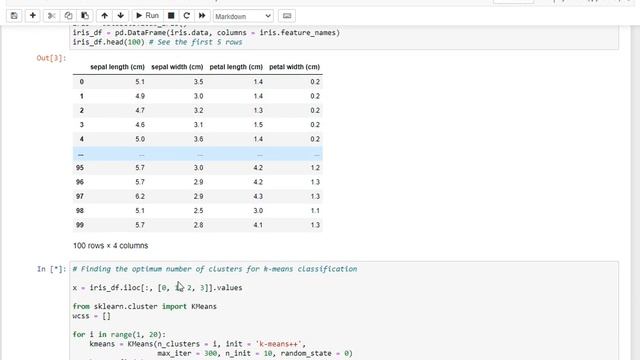The height and width of the screenshot is (360, 640).
Task: Click sepal length value 5.0 in row 4
Action: point(140,139)
